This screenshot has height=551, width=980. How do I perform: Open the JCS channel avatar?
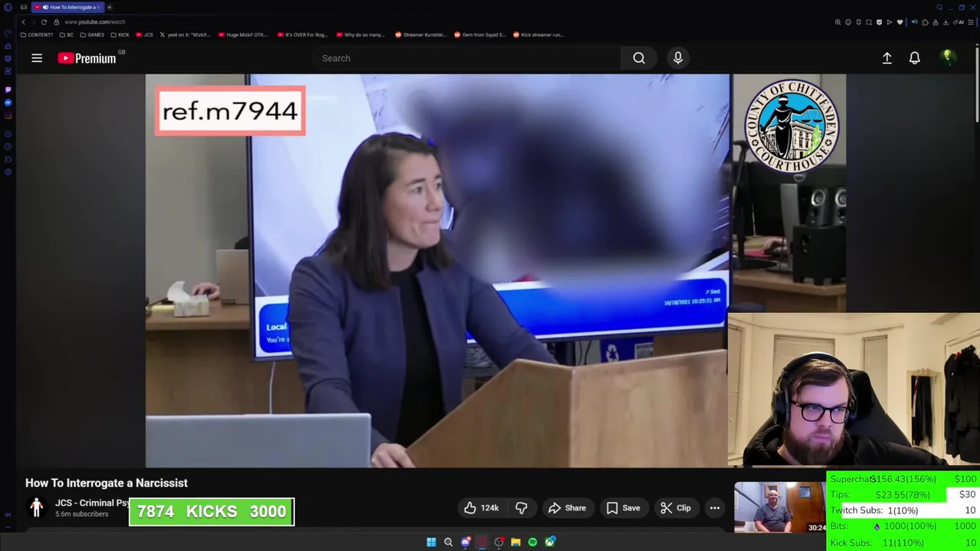(36, 508)
